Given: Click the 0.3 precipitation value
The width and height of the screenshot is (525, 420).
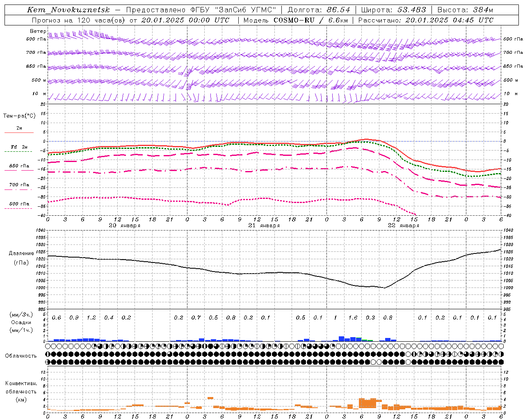Looking at the screenshot, I should [370, 318].
